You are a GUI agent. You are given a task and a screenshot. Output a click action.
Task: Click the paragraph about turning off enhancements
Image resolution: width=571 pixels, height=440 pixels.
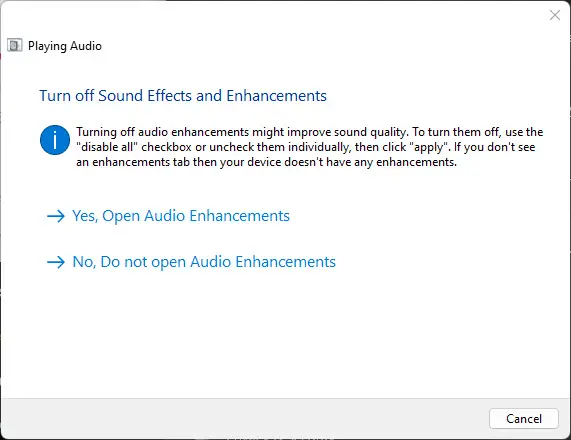310,147
